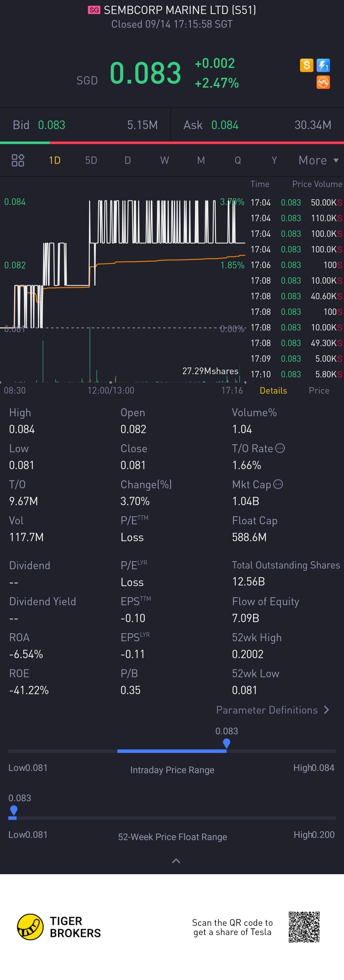Viewport: 344px width, 980px height.
Task: Tap the Scan the QR code text
Action: pos(232,927)
